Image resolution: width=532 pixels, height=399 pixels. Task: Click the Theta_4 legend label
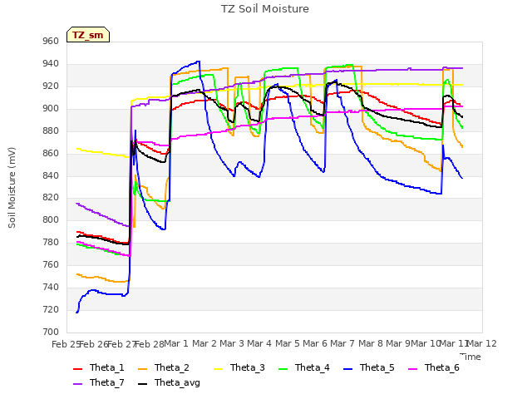(313, 367)
